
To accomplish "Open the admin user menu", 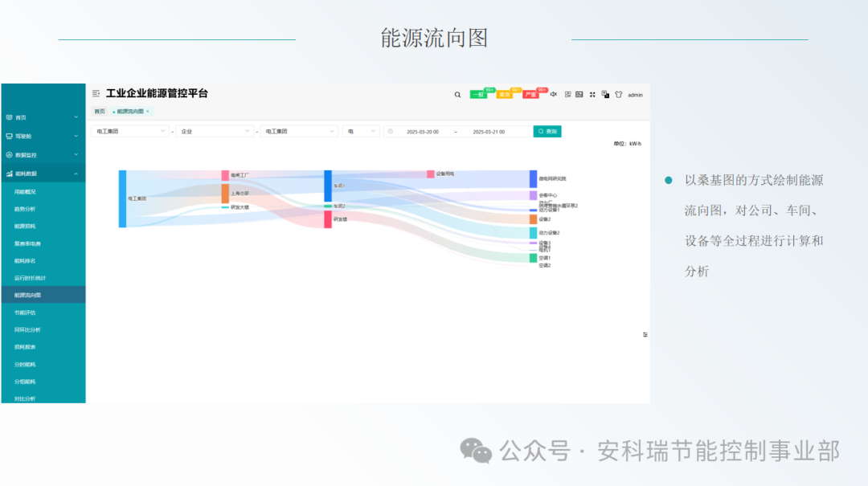I will click(x=635, y=96).
